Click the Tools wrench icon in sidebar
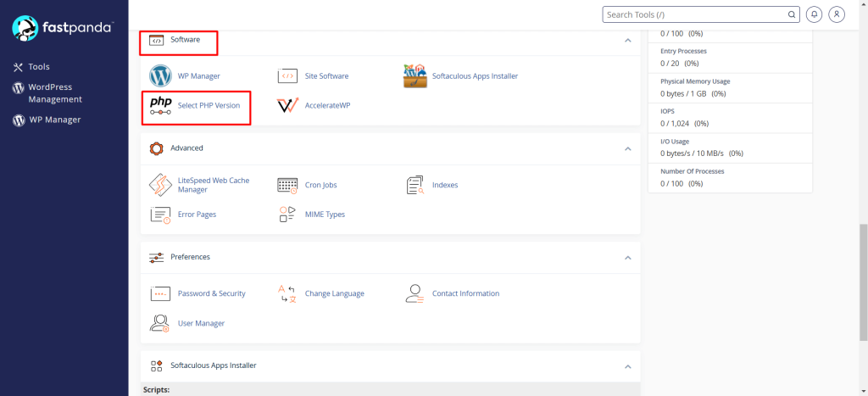The width and height of the screenshot is (868, 396). pos(18,67)
